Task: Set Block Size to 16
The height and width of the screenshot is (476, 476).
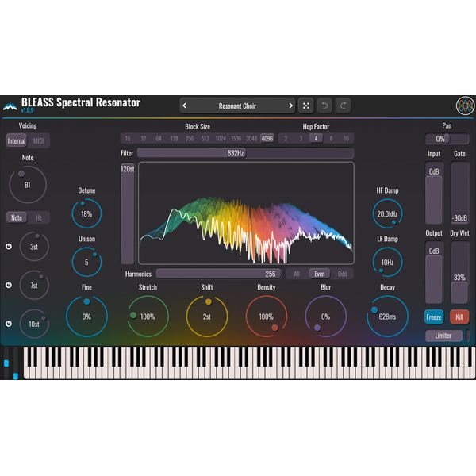Action: 128,138
